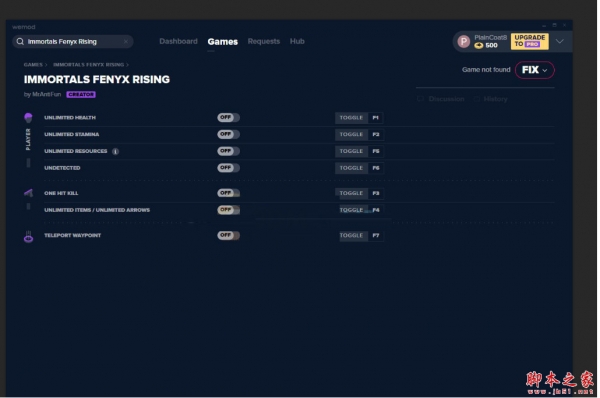Switch to the Requests tab
This screenshot has height=398, width=600.
pyautogui.click(x=264, y=41)
